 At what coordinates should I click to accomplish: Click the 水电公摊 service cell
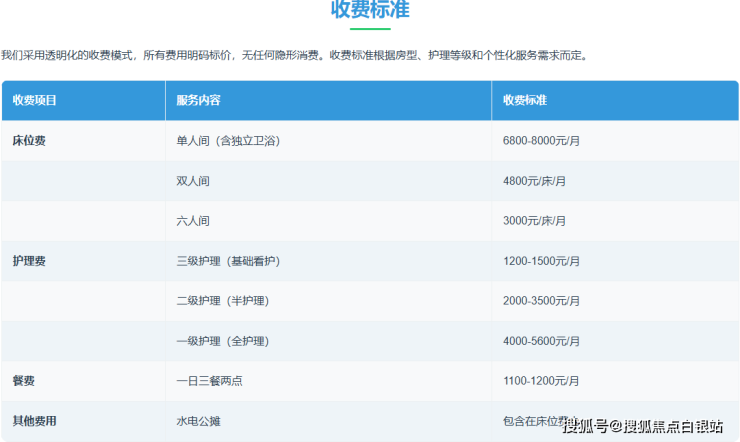(198, 421)
